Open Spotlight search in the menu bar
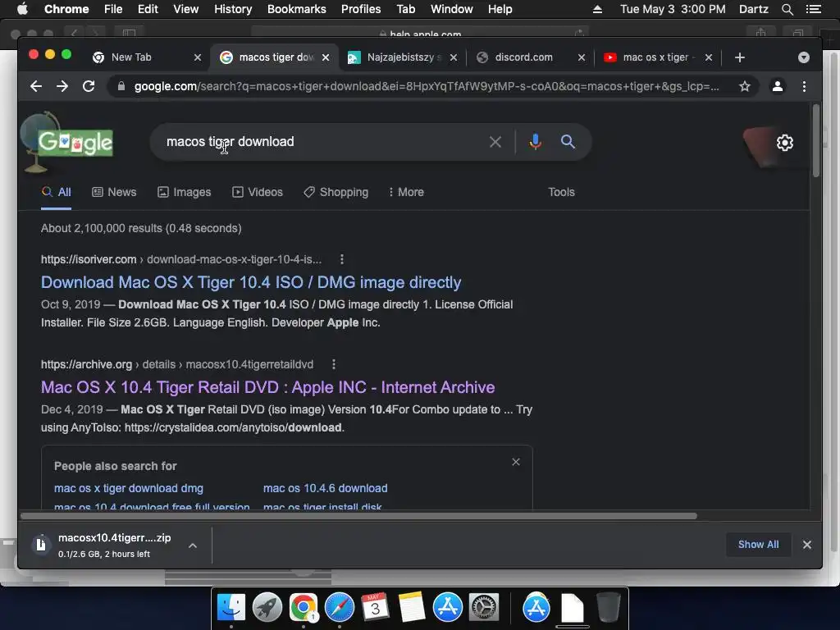The height and width of the screenshot is (630, 840). 787,9
